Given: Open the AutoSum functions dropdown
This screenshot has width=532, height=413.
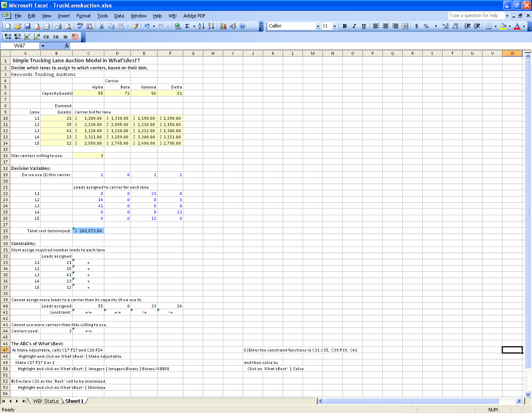Looking at the screenshot, I should (194, 26).
